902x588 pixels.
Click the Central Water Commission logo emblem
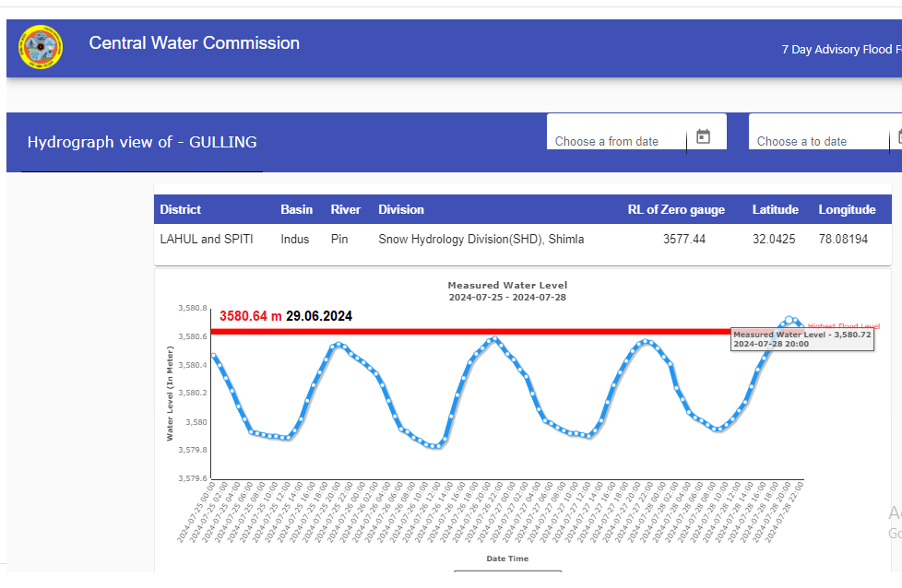41,48
